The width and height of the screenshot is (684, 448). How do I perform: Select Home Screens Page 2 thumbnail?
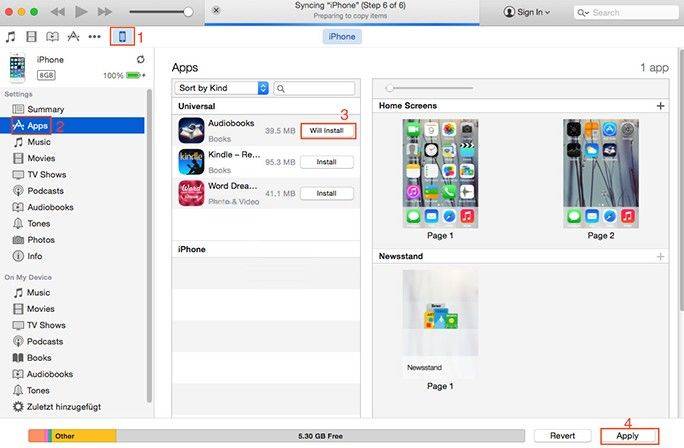[601, 174]
